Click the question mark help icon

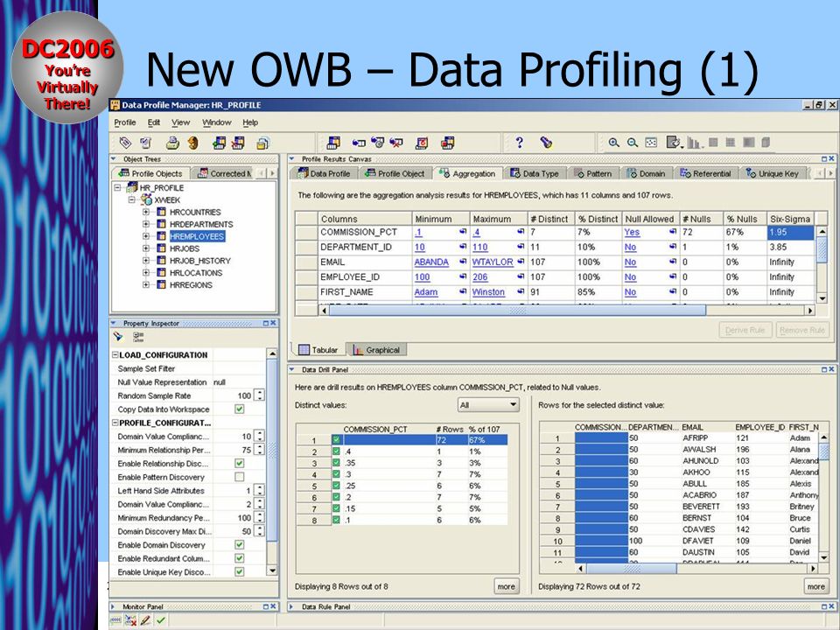pos(519,142)
